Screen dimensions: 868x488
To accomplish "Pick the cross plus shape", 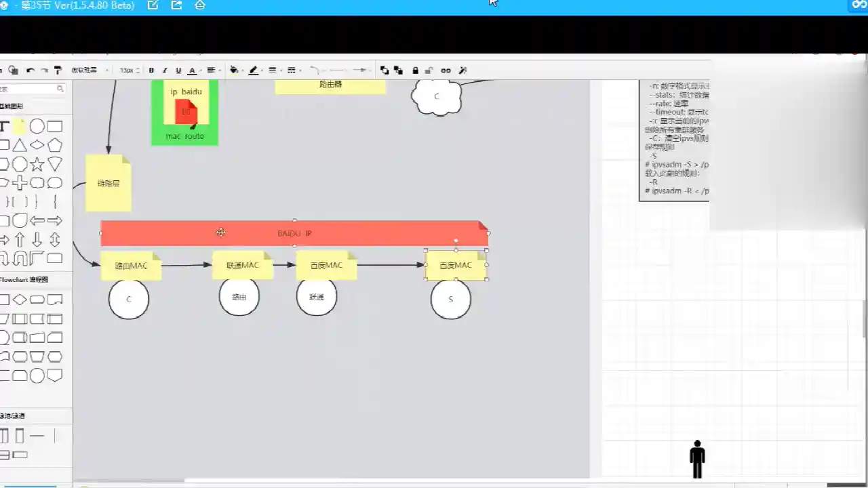I will click(x=20, y=183).
